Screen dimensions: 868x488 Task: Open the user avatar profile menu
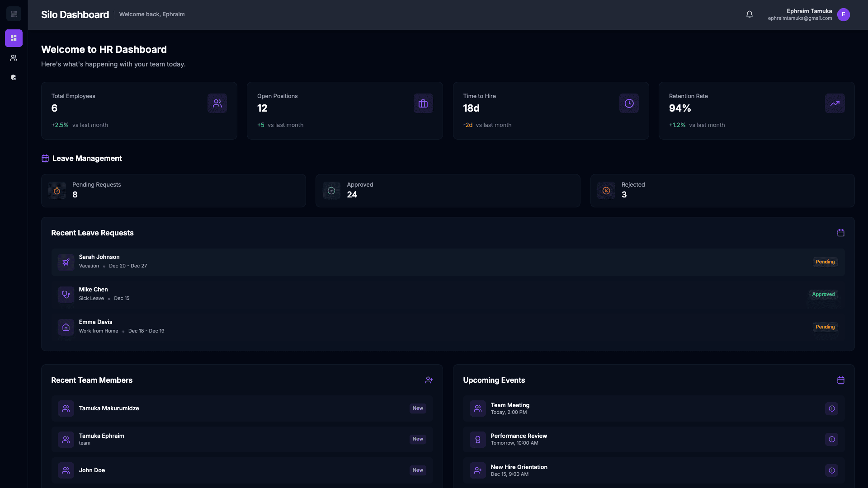843,14
